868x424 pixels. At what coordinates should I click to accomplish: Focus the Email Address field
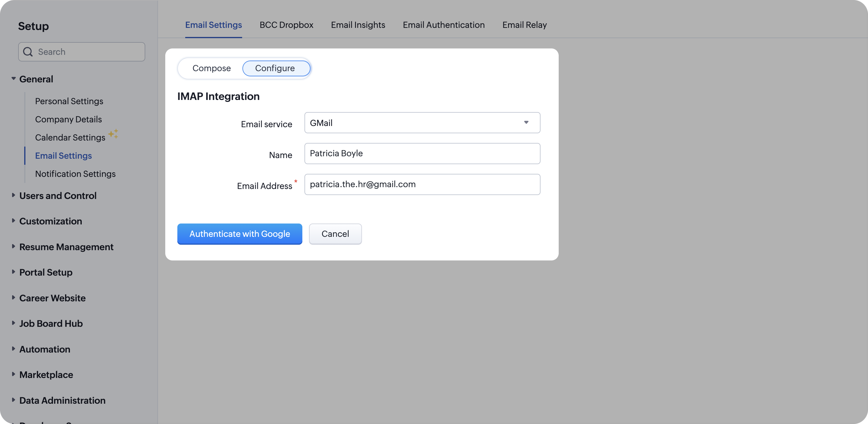(x=422, y=184)
